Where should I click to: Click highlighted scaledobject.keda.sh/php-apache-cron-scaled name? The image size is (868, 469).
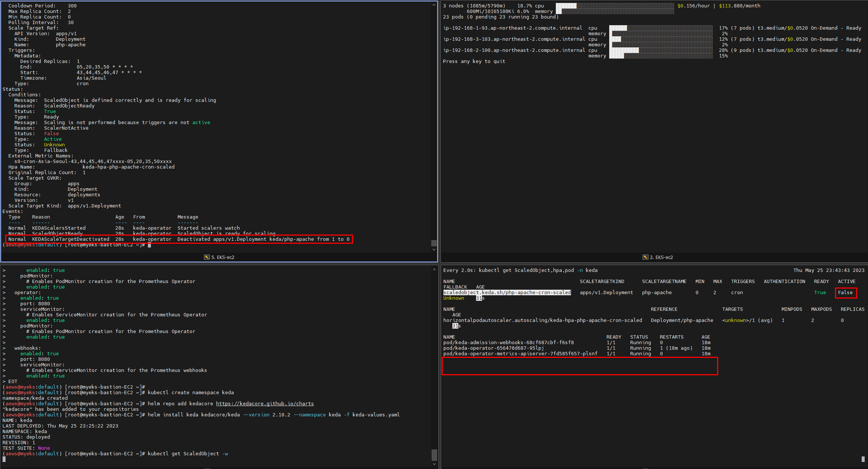tap(507, 293)
